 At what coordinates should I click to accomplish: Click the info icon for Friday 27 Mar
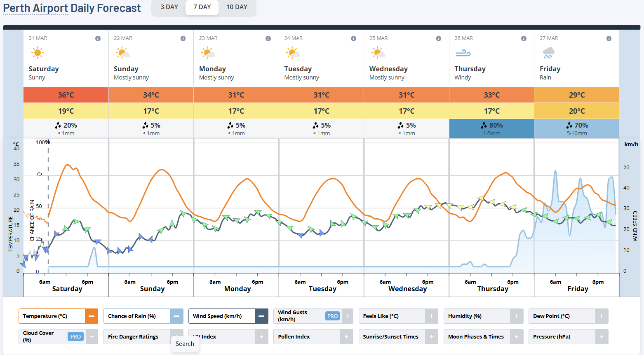click(x=609, y=38)
